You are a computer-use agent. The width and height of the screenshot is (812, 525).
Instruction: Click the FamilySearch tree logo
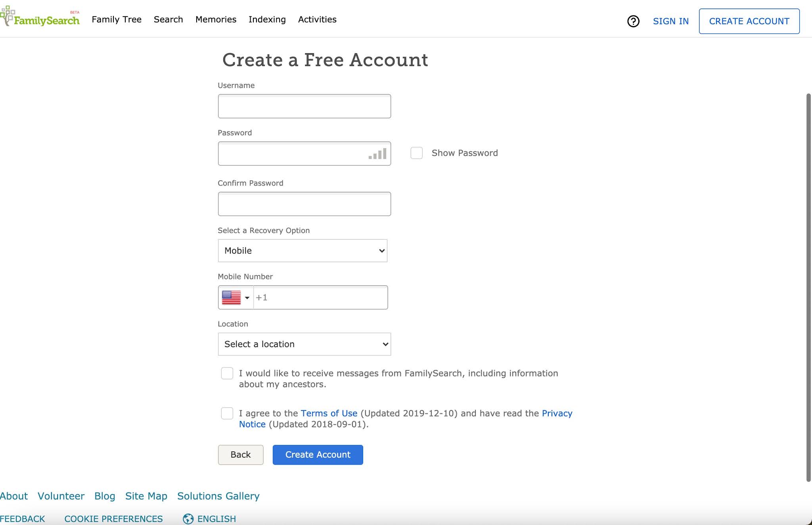coord(7,16)
